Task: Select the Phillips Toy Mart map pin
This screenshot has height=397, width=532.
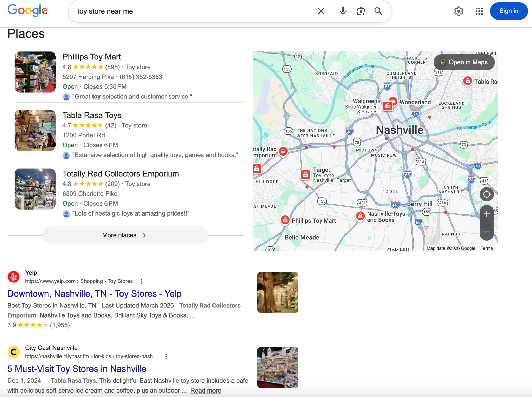Action: [285, 219]
